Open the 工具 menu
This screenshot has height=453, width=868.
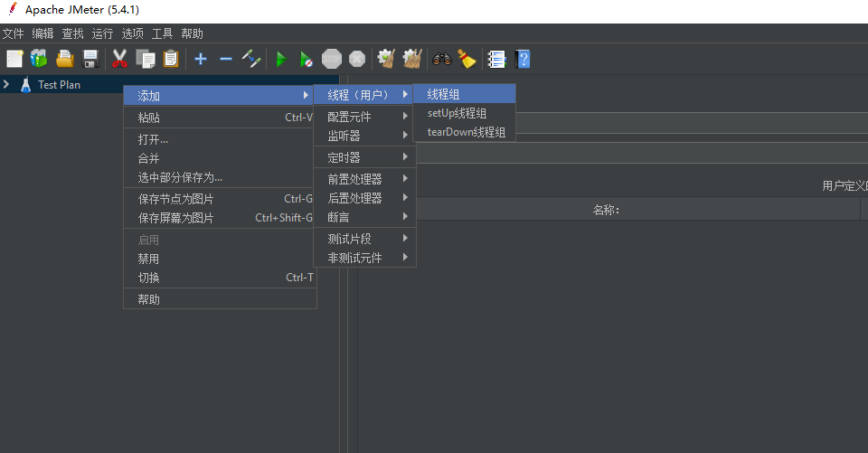click(162, 33)
